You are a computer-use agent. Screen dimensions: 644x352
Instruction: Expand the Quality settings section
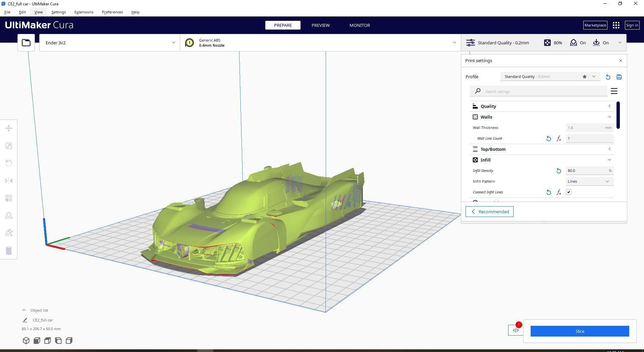[x=542, y=106]
